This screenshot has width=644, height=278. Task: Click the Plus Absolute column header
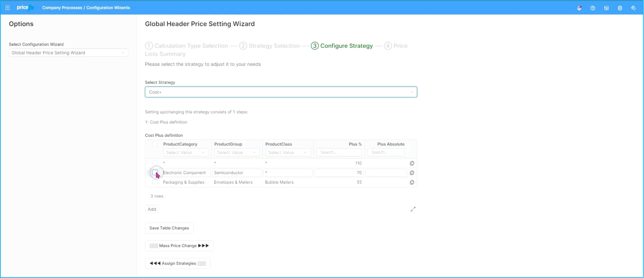(x=391, y=144)
